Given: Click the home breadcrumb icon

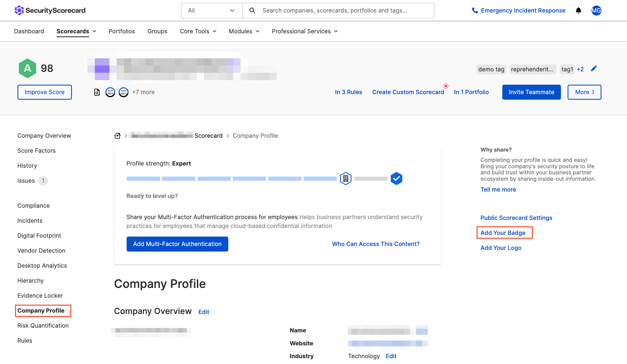Looking at the screenshot, I should (117, 135).
